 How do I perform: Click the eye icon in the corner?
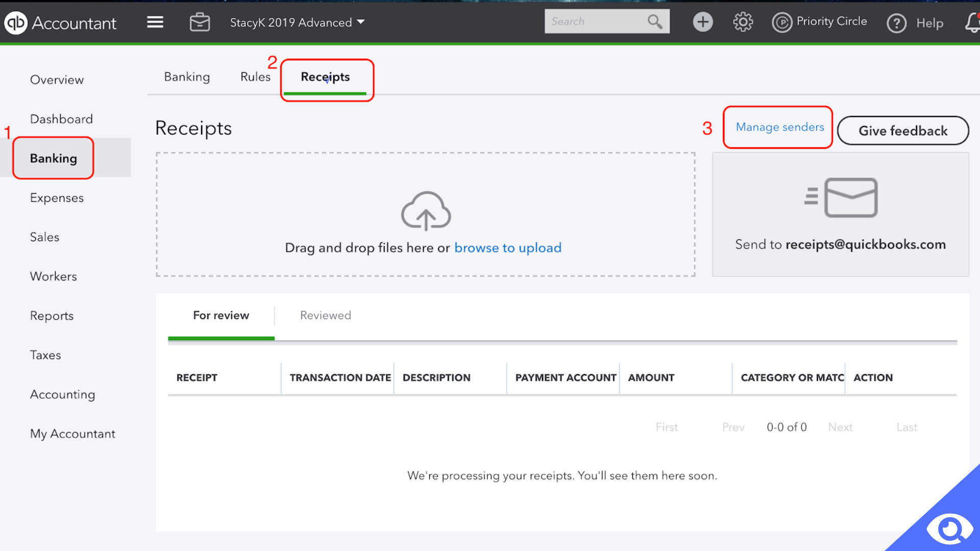pyautogui.click(x=949, y=529)
